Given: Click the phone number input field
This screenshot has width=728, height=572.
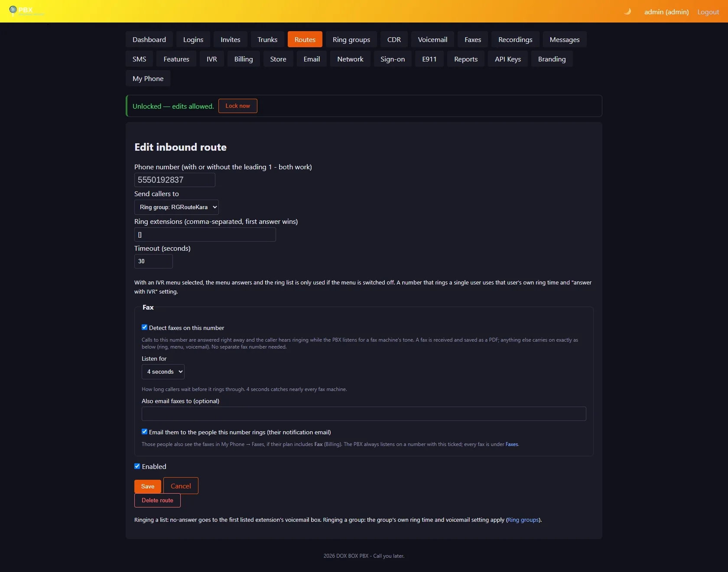Looking at the screenshot, I should (175, 180).
